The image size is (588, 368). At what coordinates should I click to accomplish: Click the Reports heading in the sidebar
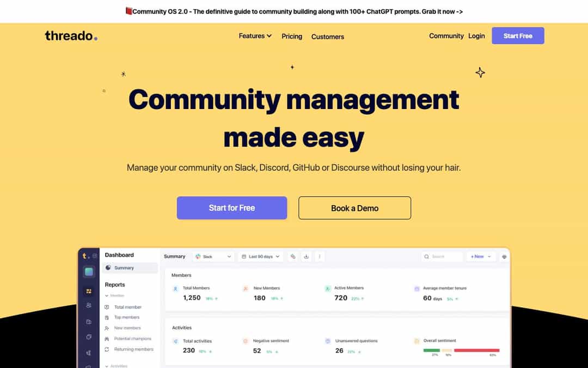coord(115,285)
